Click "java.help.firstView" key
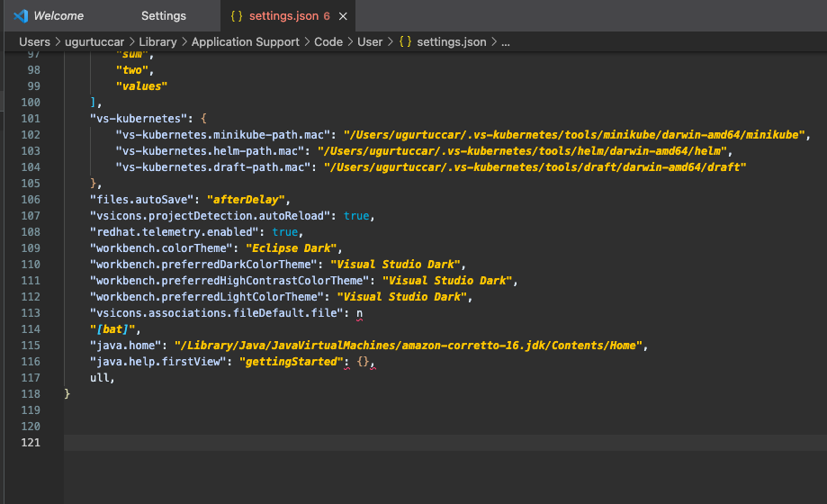 [157, 362]
